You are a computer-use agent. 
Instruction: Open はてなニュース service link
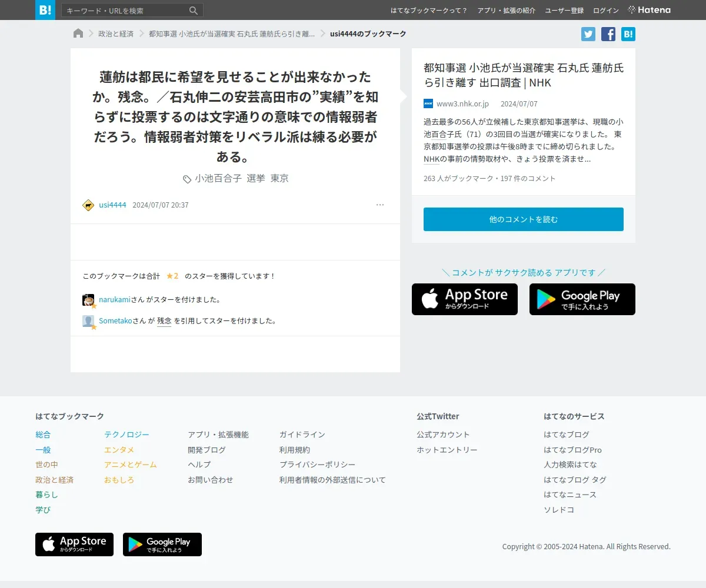(x=570, y=495)
